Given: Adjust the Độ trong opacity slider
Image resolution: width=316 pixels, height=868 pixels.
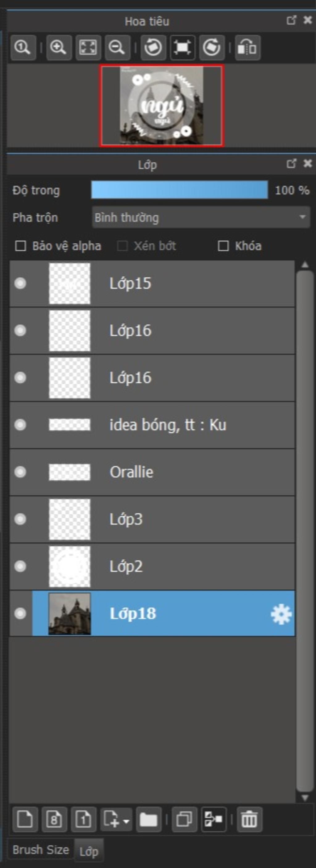Looking at the screenshot, I should click(x=180, y=190).
